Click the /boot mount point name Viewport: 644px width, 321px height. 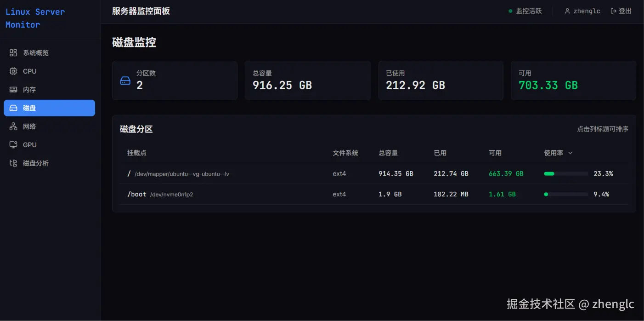[137, 194]
